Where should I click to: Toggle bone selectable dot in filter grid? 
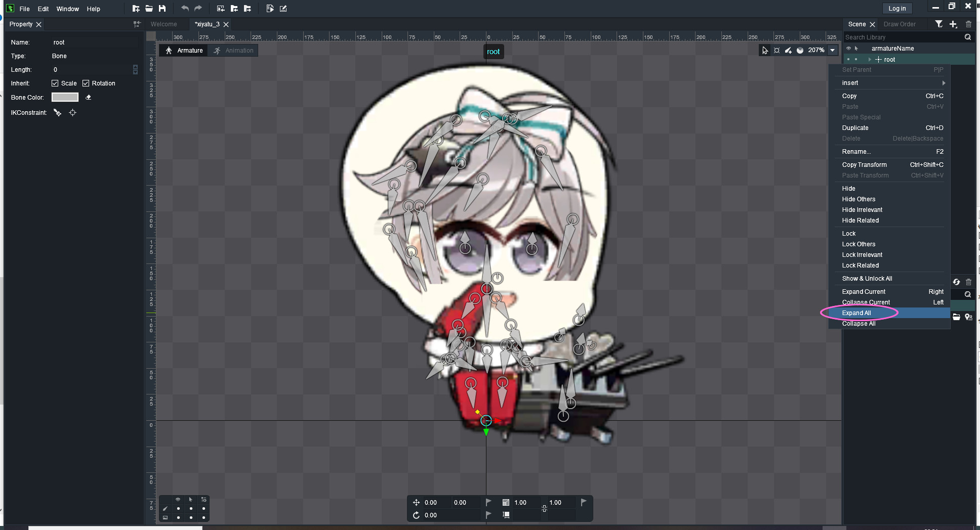[x=191, y=508]
